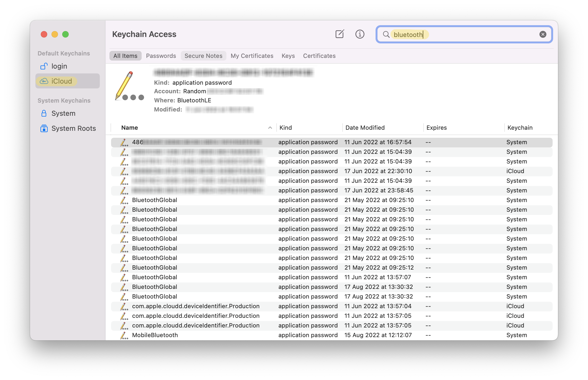This screenshot has height=380, width=588.
Task: Click the blue lock icon next to System
Action: coord(44,113)
